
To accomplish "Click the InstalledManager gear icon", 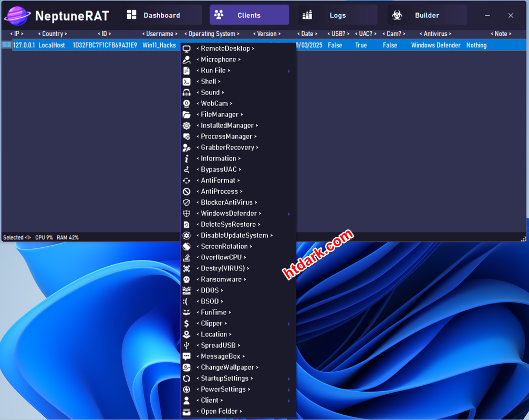I will 186,125.
